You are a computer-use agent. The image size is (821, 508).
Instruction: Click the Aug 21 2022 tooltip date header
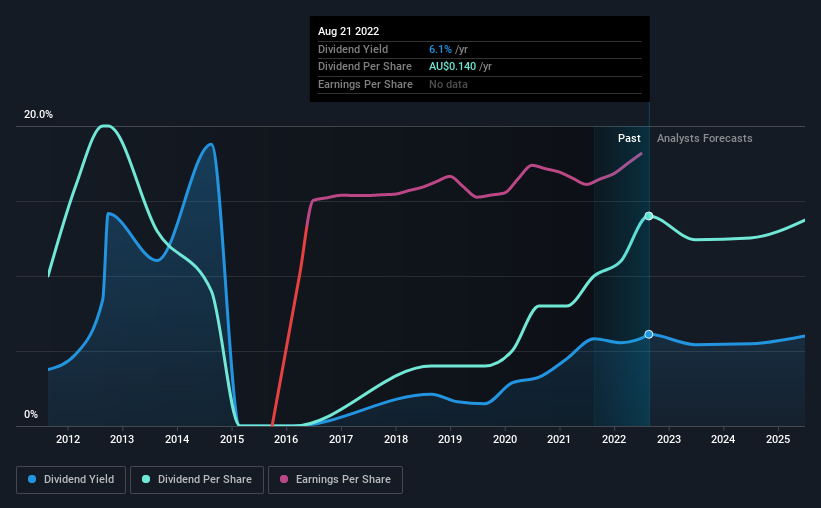coord(348,31)
